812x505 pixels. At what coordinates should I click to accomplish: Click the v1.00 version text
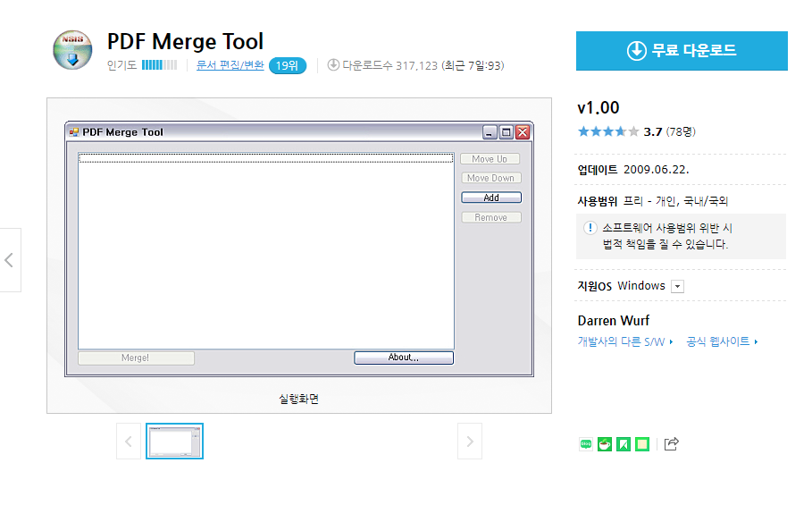[x=599, y=108]
